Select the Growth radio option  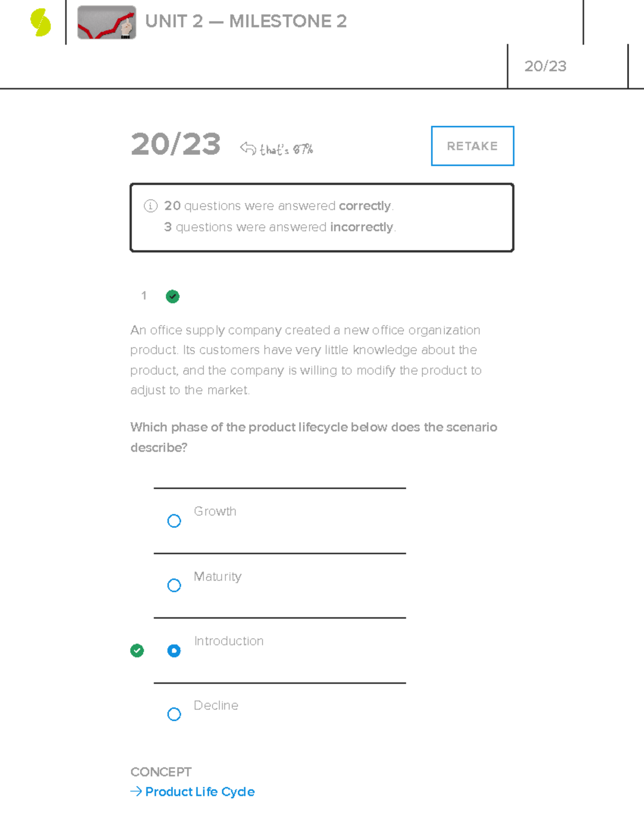click(x=174, y=521)
